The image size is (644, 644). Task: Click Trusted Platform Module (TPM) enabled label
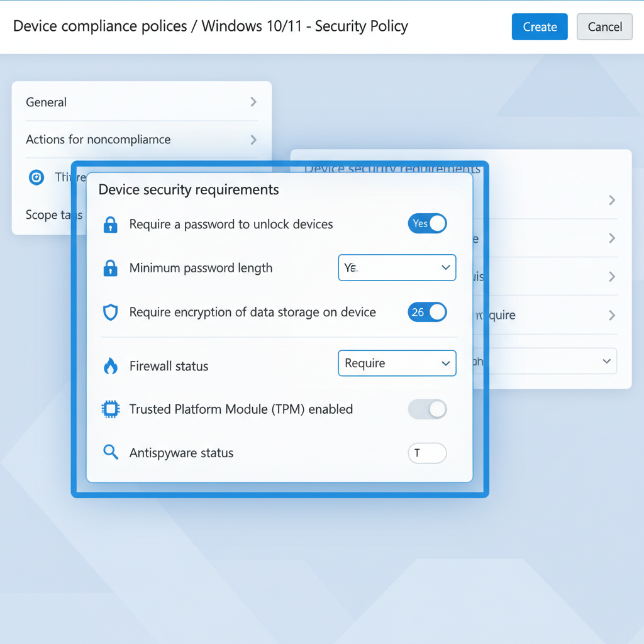point(241,409)
